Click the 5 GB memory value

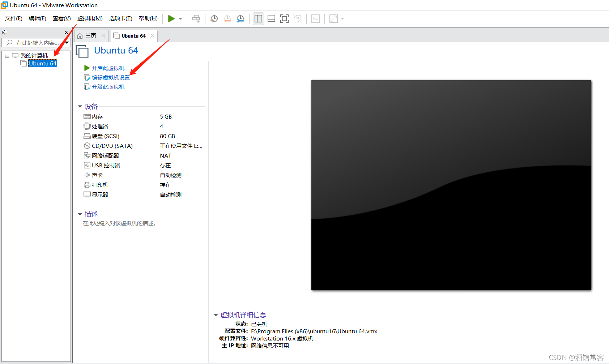[x=166, y=116]
